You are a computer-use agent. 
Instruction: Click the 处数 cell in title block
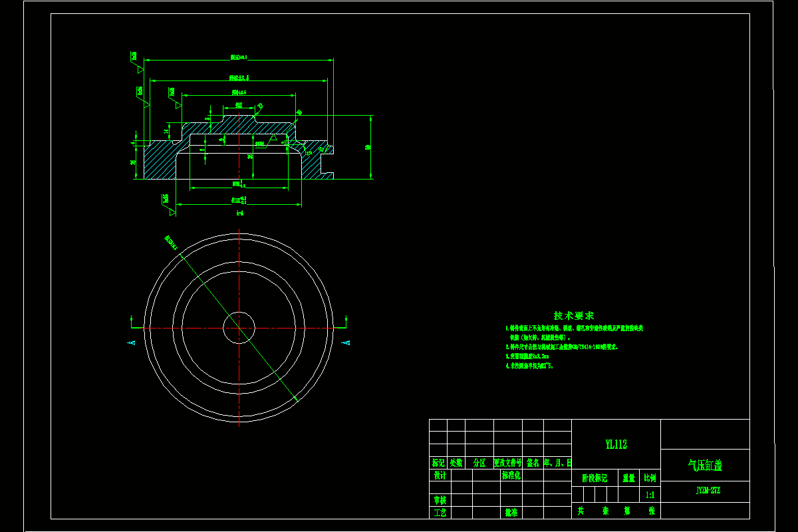pos(456,462)
